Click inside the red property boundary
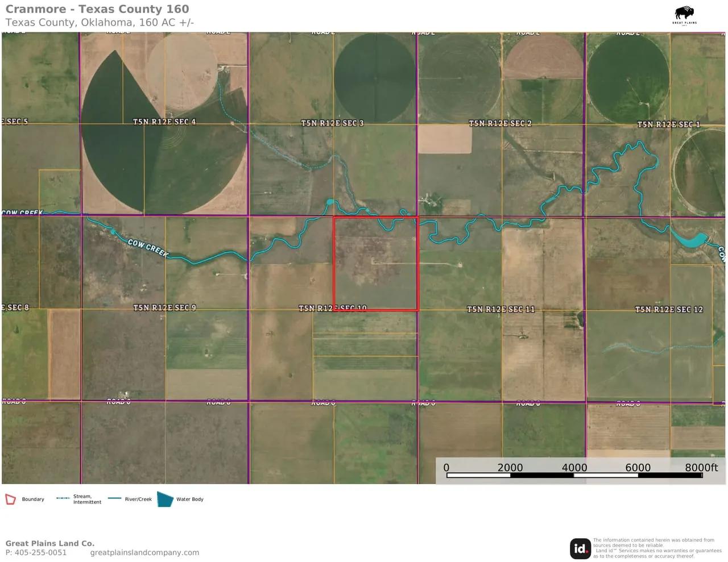The width and height of the screenshot is (728, 562). click(376, 264)
